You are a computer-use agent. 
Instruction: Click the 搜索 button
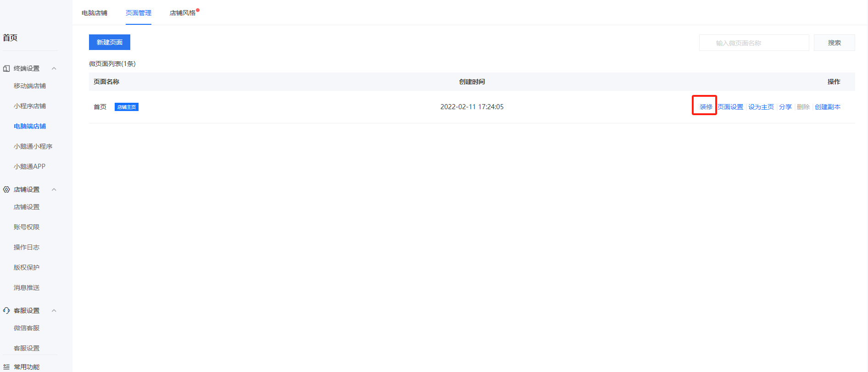(x=835, y=43)
